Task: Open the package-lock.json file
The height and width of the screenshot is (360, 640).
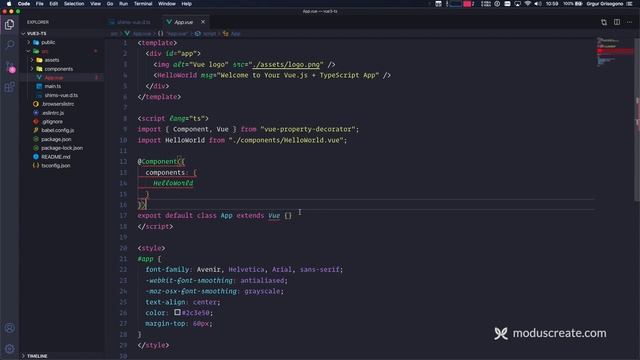Action: click(x=62, y=148)
